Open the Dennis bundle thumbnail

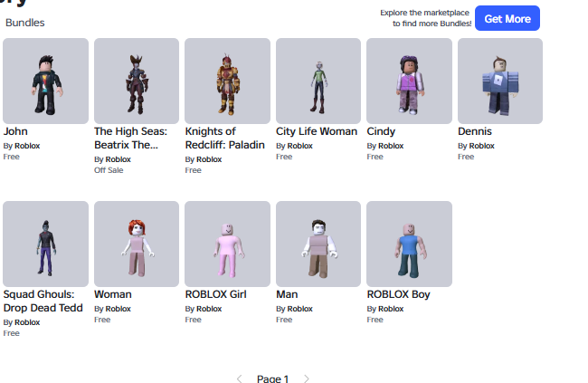500,81
